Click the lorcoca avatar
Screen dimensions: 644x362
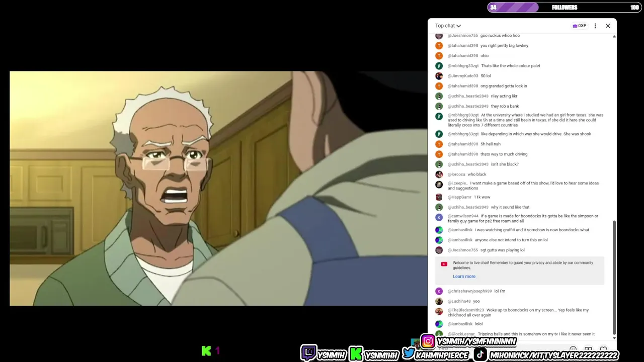point(439,174)
